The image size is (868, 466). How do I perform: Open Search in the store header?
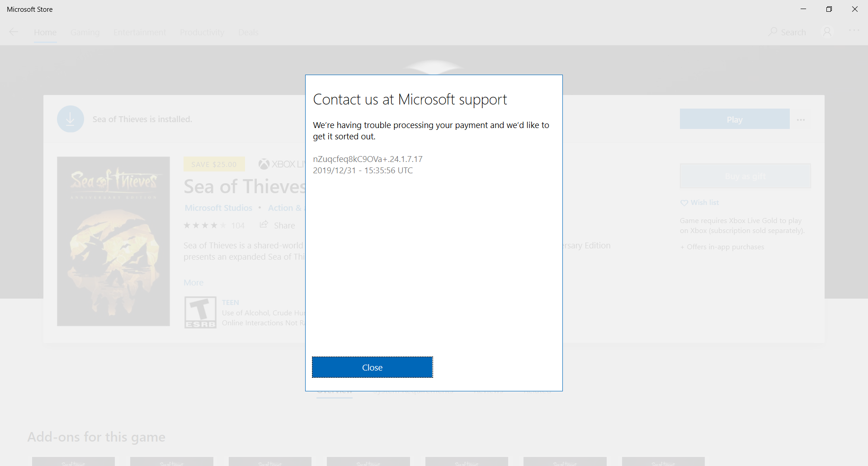coord(787,32)
